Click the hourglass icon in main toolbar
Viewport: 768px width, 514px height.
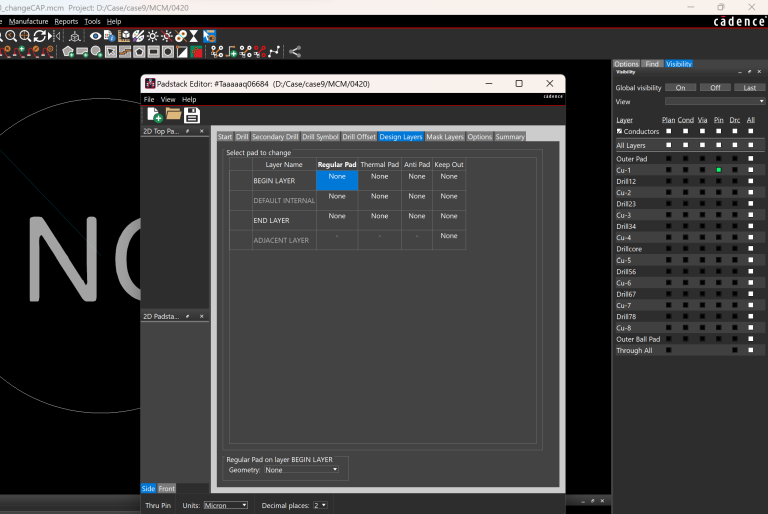pyautogui.click(x=194, y=36)
